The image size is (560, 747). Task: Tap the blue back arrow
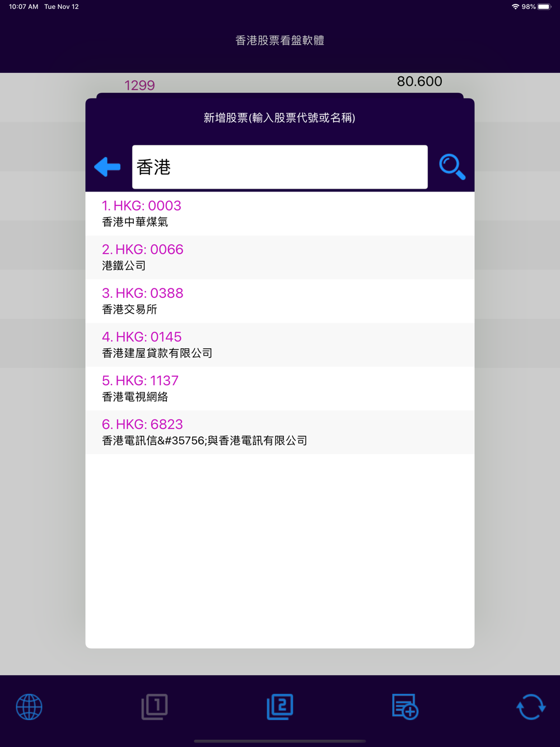pos(108,167)
